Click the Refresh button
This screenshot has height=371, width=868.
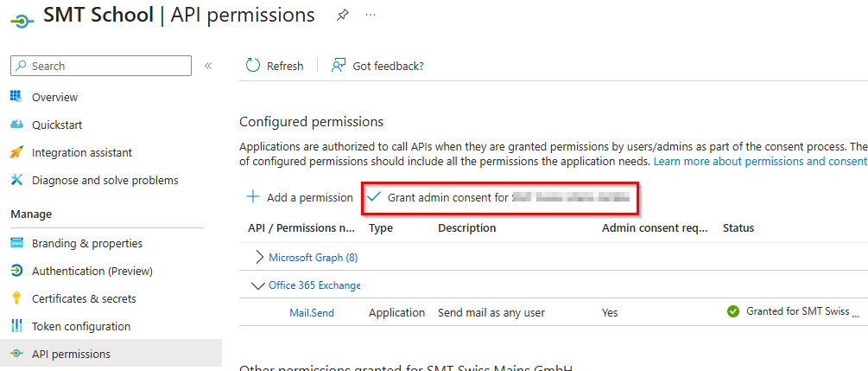pyautogui.click(x=276, y=66)
